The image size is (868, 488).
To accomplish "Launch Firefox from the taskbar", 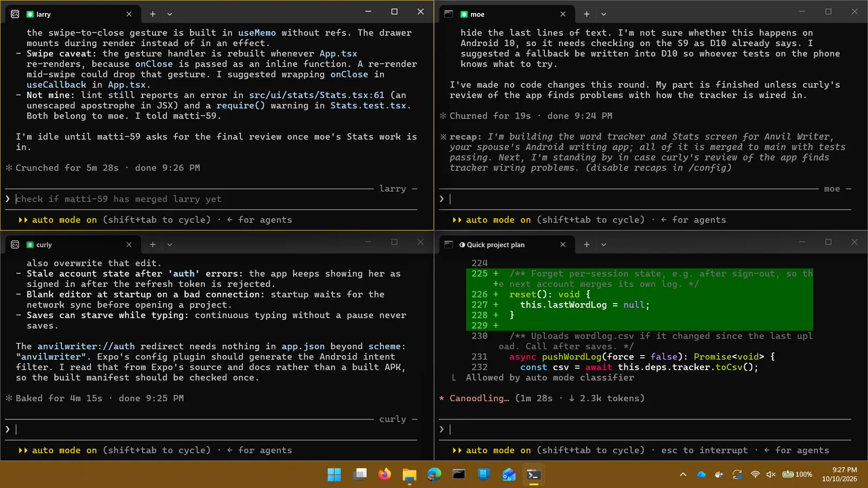I will pyautogui.click(x=385, y=474).
